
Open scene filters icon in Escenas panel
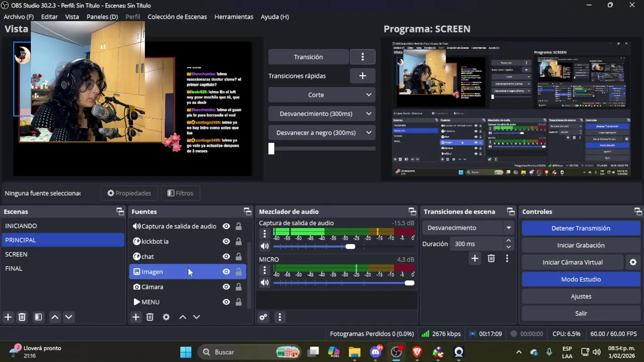click(x=38, y=317)
